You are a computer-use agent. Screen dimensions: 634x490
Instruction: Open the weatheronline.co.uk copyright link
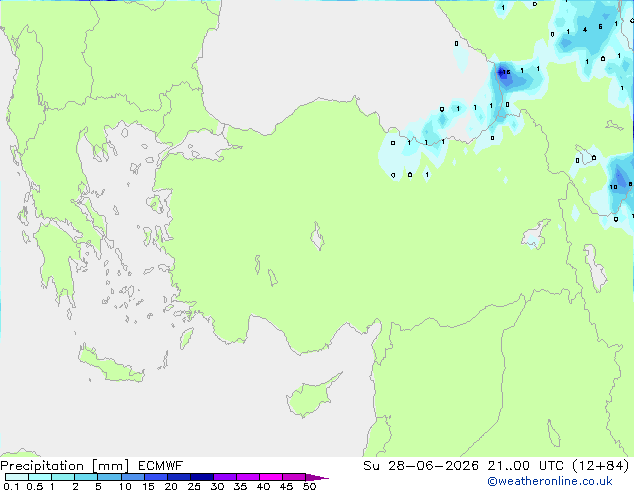(x=550, y=481)
